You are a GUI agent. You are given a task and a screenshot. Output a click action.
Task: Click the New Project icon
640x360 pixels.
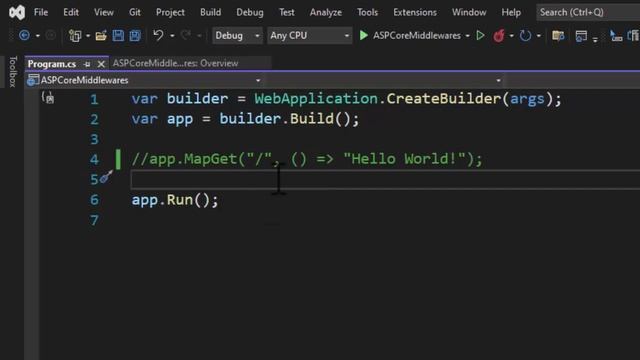coord(75,36)
